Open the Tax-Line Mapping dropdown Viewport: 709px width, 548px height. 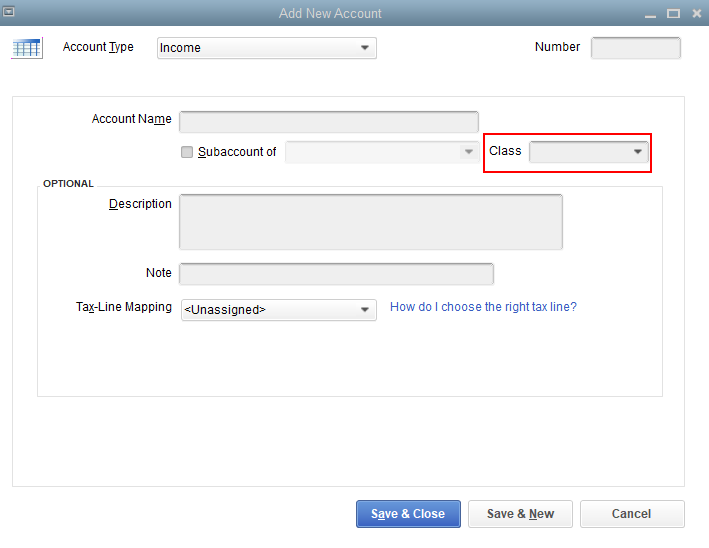coord(278,310)
